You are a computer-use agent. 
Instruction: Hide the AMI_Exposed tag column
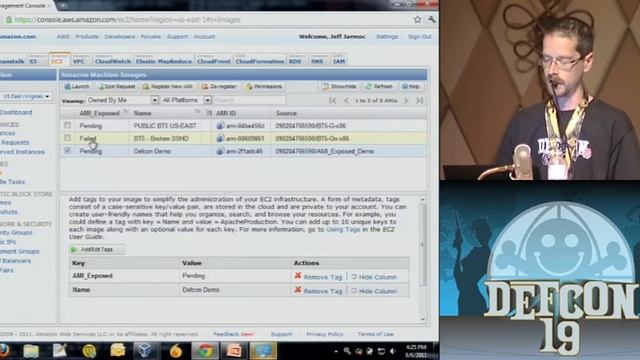point(374,277)
